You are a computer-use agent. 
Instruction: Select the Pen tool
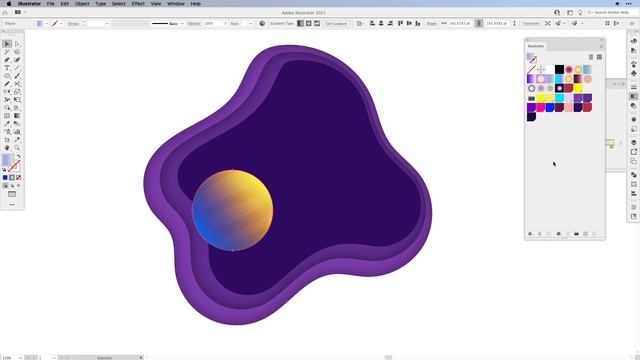7,60
